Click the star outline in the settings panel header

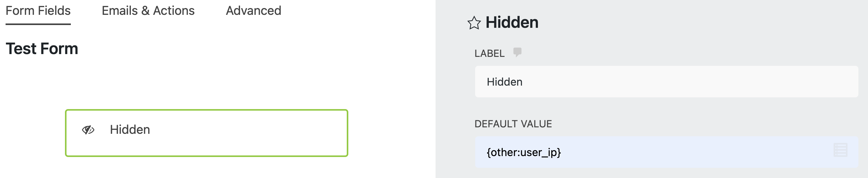[x=475, y=23]
